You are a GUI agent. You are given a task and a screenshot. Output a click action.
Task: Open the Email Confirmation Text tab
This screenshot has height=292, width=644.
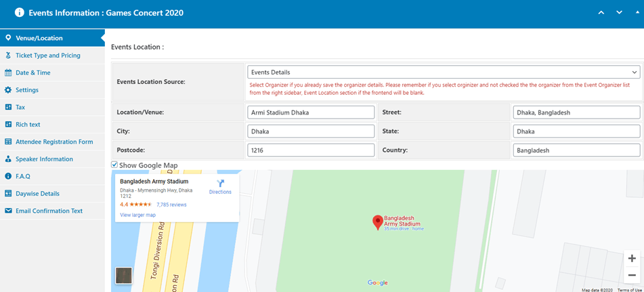53,211
